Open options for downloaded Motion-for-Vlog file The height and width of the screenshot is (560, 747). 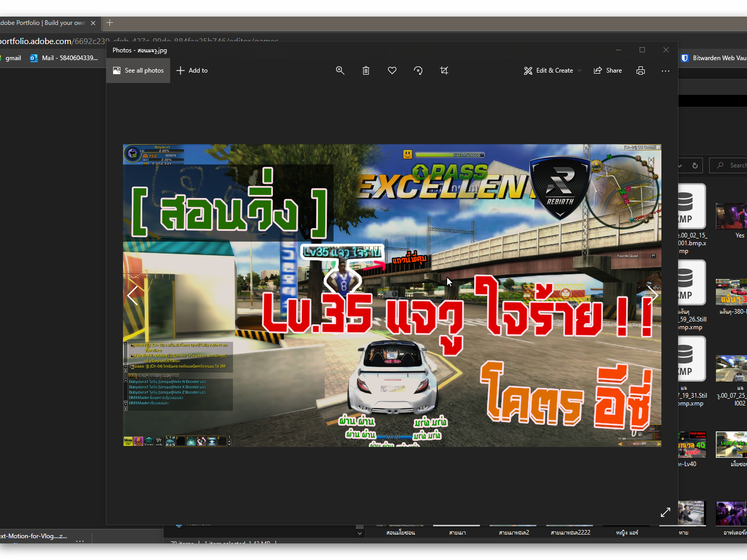[80, 540]
